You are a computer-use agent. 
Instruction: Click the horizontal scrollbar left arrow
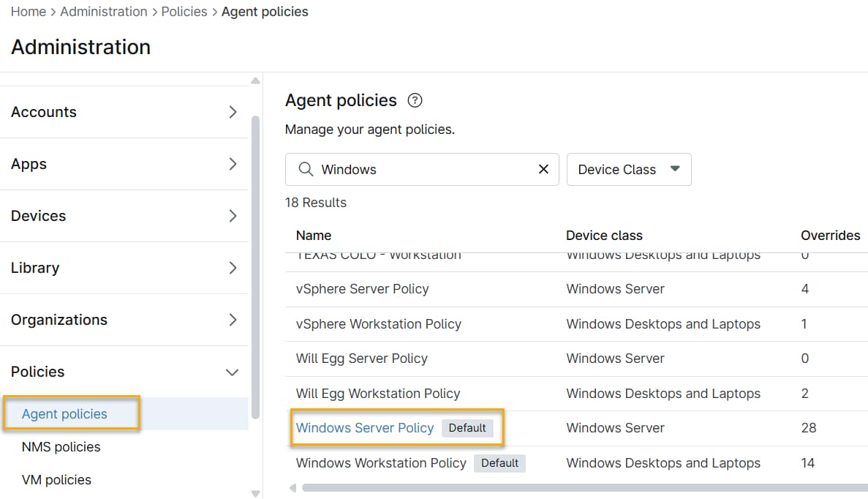[293, 488]
